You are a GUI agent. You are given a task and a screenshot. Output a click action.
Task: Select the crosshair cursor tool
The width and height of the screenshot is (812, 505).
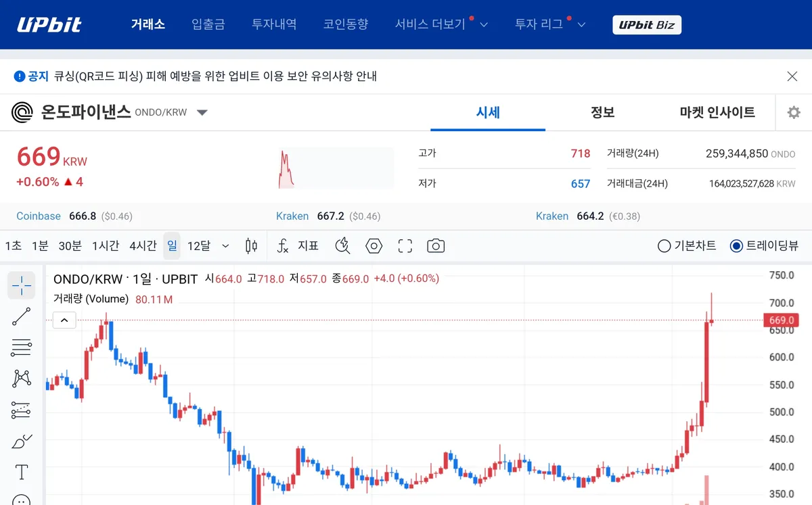click(x=22, y=285)
